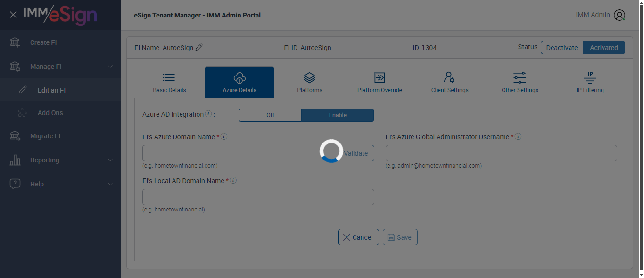Focus the Azure Global Administrator Username field
Image resolution: width=644 pixels, height=278 pixels.
[x=501, y=153]
